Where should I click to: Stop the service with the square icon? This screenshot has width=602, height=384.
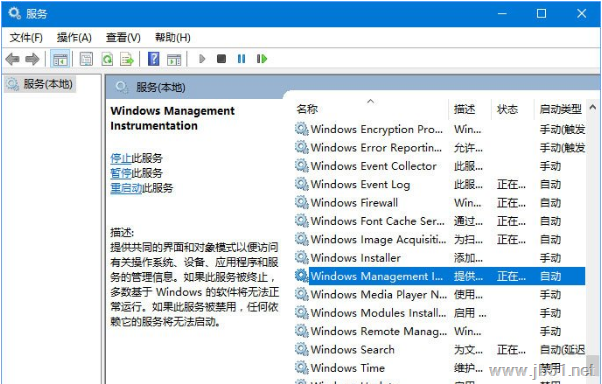pos(222,59)
